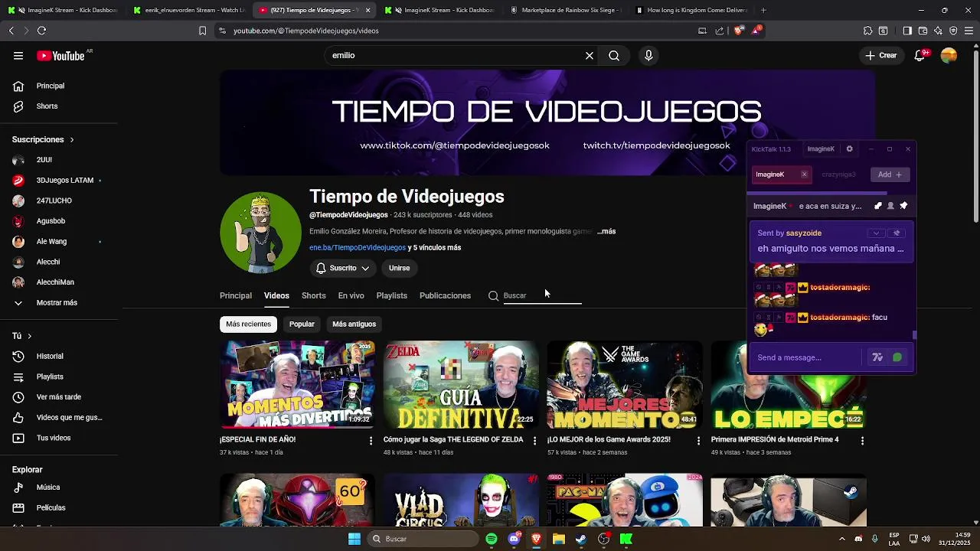The image size is (980, 551).
Task: Click the Brave Shields lion icon in address bar
Action: tap(739, 31)
